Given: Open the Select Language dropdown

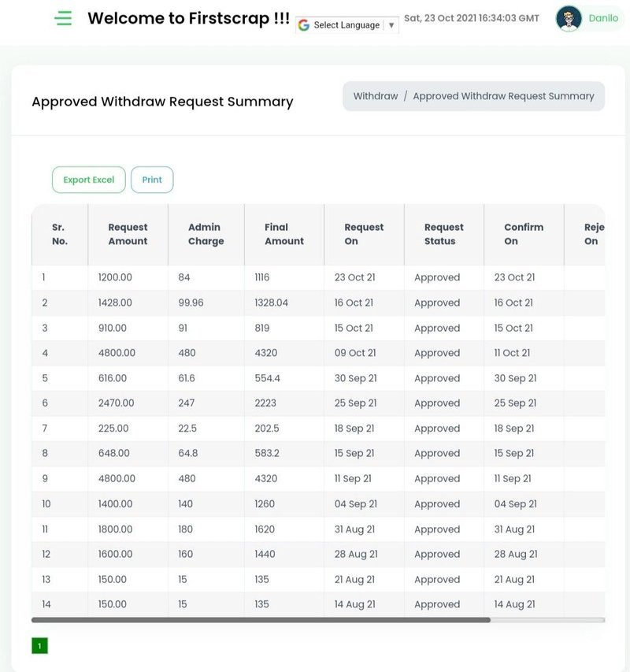Looking at the screenshot, I should 347,25.
